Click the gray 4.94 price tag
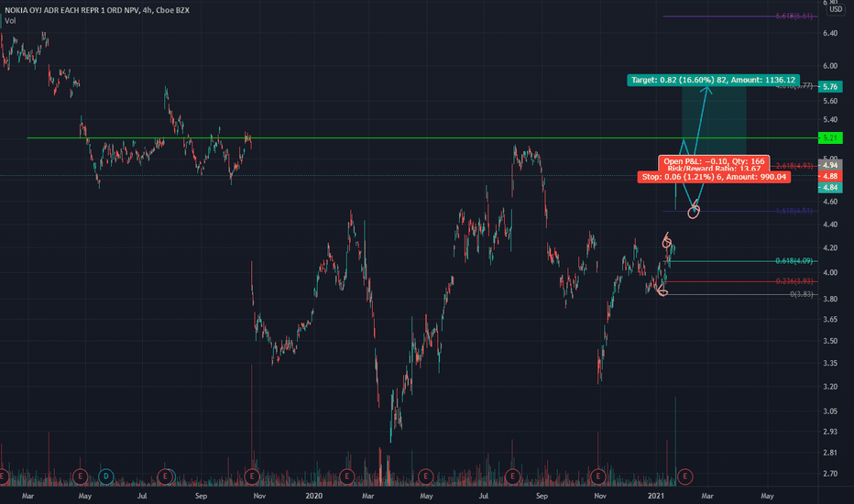The width and height of the screenshot is (854, 504). (830, 165)
